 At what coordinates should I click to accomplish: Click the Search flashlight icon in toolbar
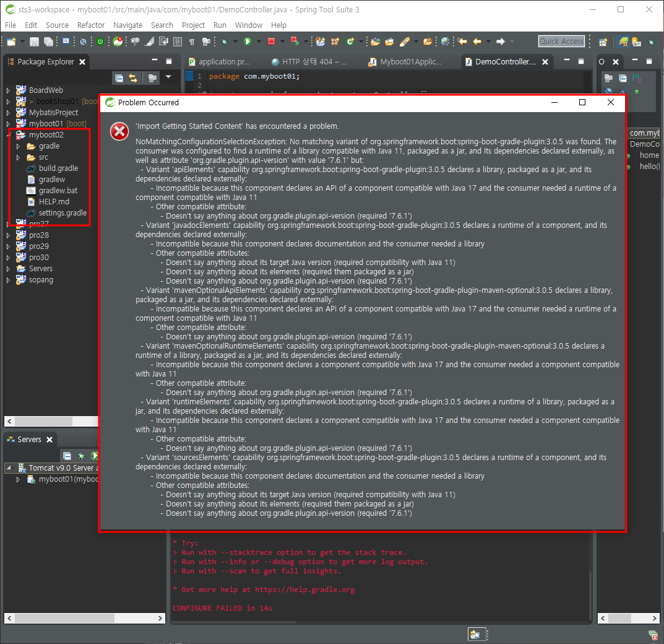405,41
